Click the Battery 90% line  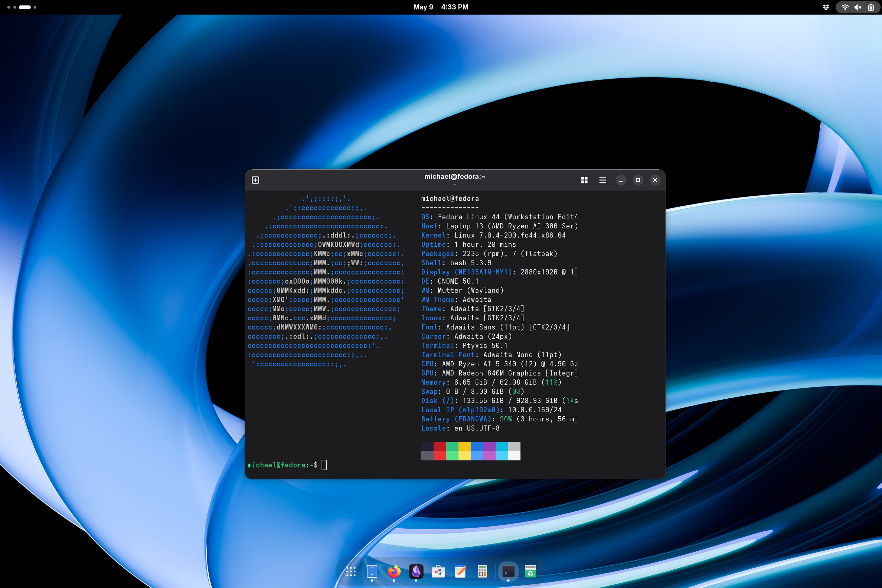499,419
